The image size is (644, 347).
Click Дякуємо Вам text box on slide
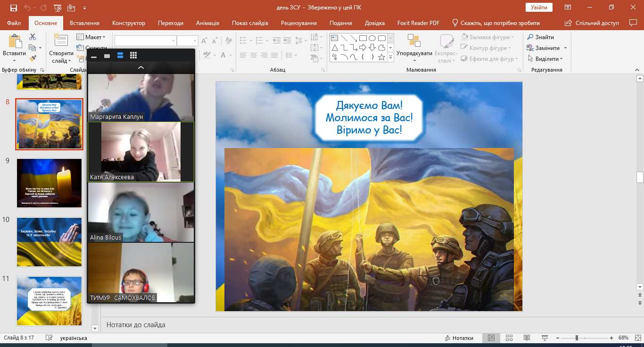coord(369,117)
